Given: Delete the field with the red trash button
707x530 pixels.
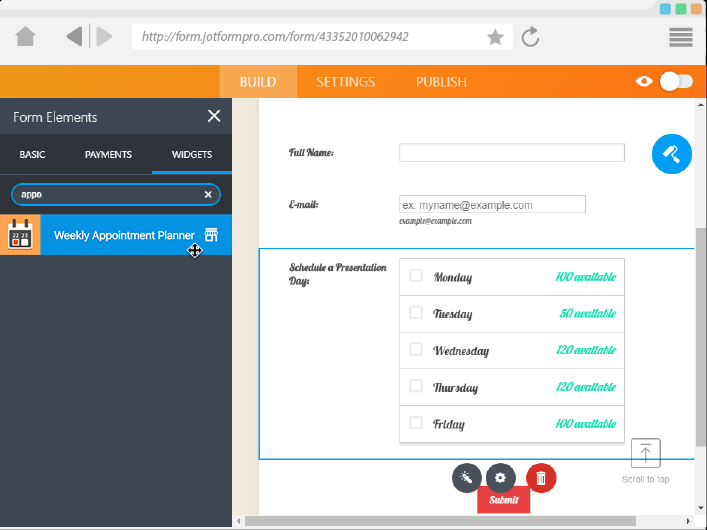Looking at the screenshot, I should click(541, 478).
